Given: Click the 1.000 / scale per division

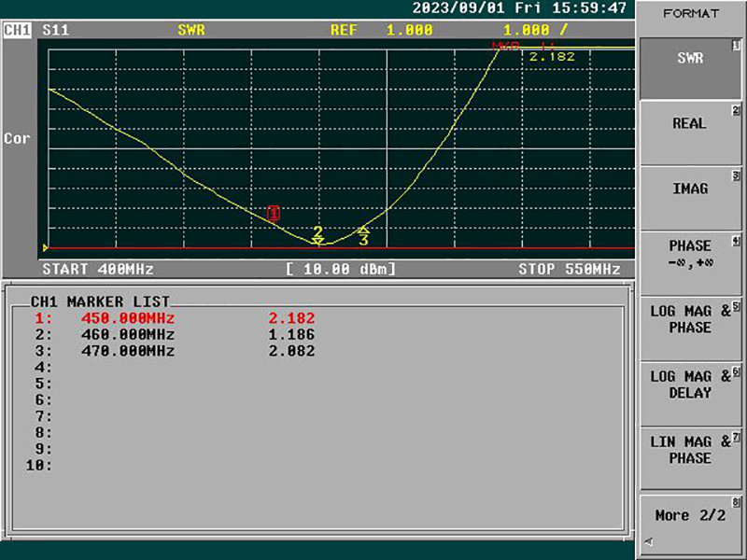Looking at the screenshot, I should coord(535,30).
